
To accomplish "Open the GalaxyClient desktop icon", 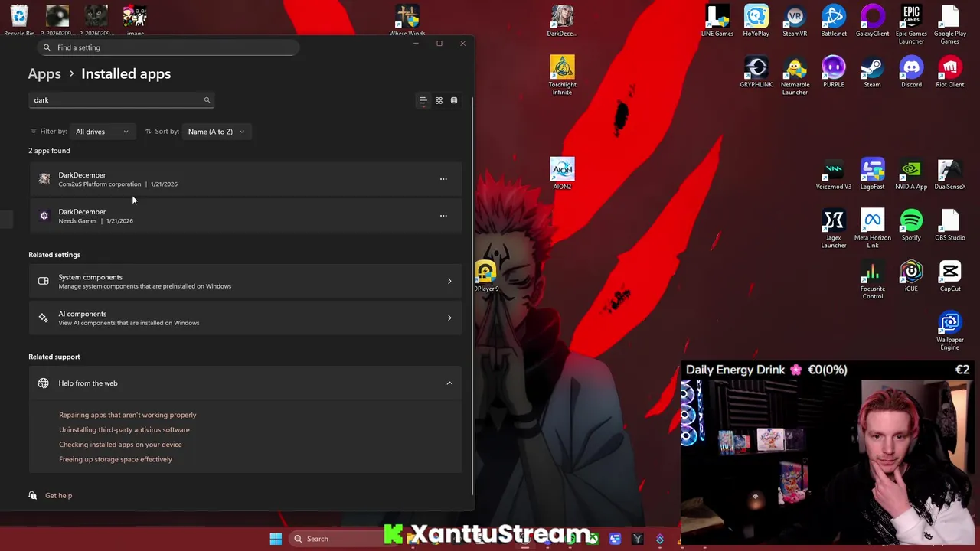I will click(x=872, y=21).
